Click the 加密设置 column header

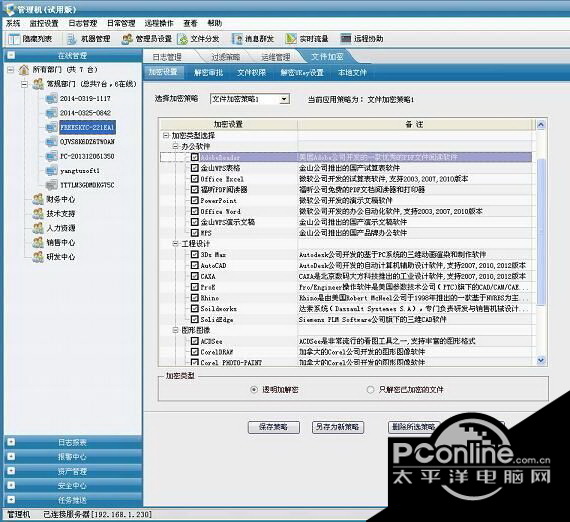pyautogui.click(x=228, y=124)
